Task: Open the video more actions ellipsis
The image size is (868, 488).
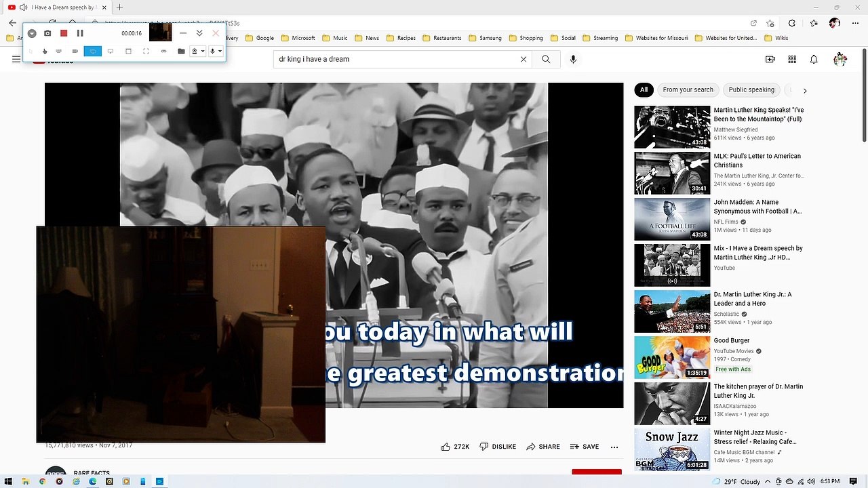Action: [614, 447]
